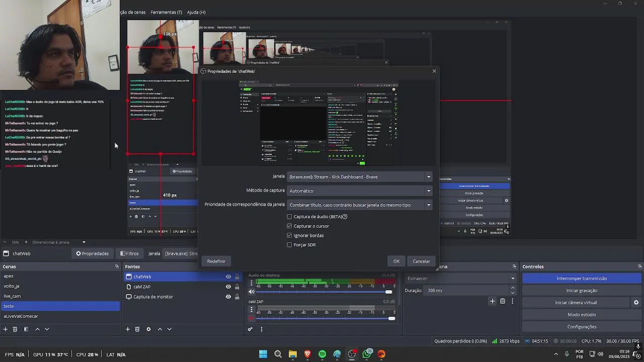Open Spotify from the taskbar
This screenshot has width=644, height=362.
click(322, 354)
